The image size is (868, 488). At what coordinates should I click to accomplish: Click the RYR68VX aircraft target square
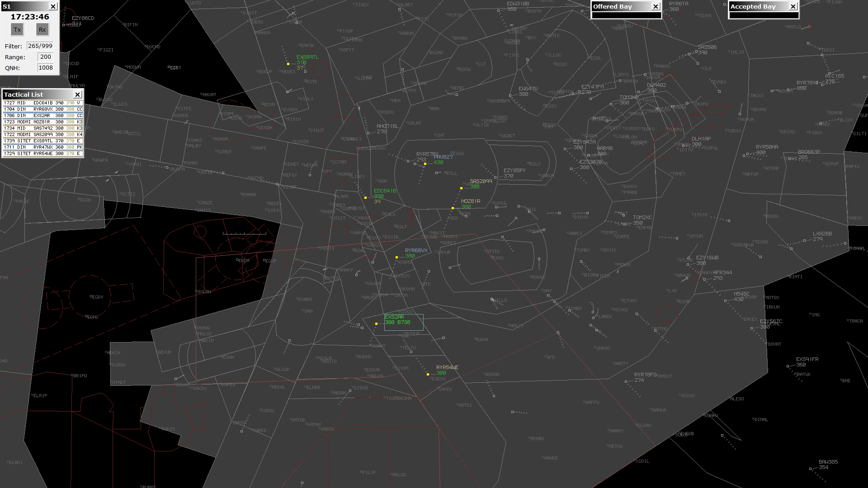click(x=396, y=258)
